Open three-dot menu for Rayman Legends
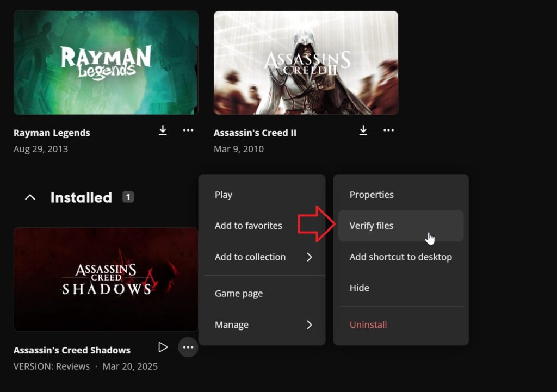The image size is (557, 392). tap(188, 130)
